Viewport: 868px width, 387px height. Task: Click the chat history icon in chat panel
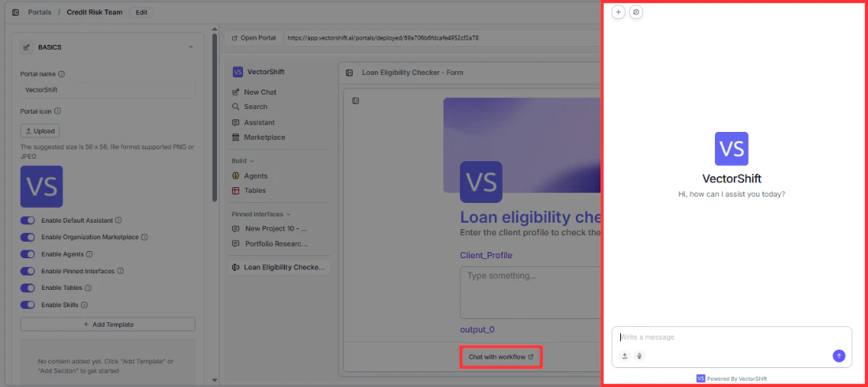636,12
